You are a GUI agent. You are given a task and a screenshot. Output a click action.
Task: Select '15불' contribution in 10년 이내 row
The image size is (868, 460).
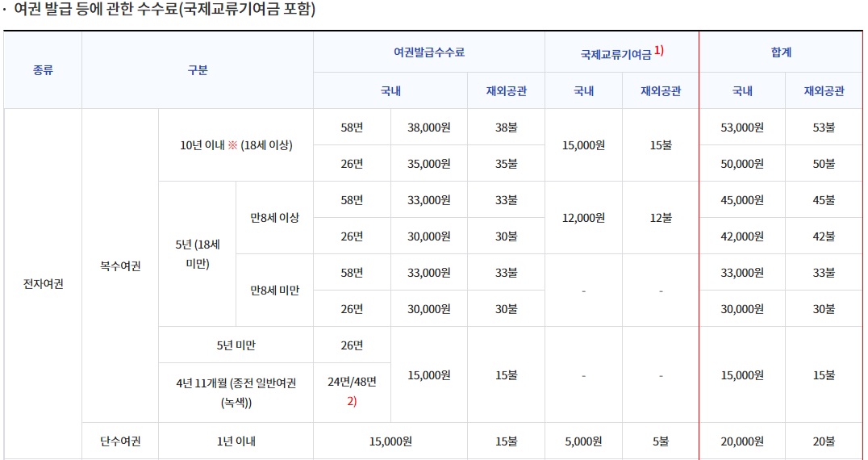(661, 145)
